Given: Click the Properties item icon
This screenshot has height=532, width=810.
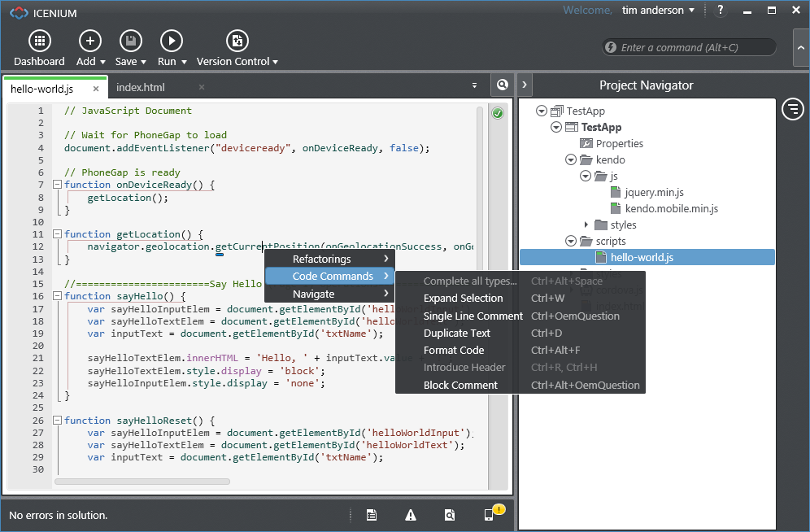Looking at the screenshot, I should (x=586, y=144).
